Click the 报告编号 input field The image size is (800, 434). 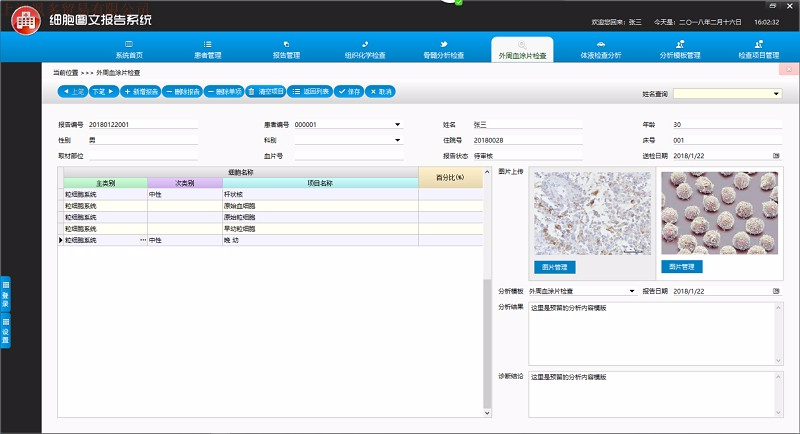pyautogui.click(x=143, y=124)
